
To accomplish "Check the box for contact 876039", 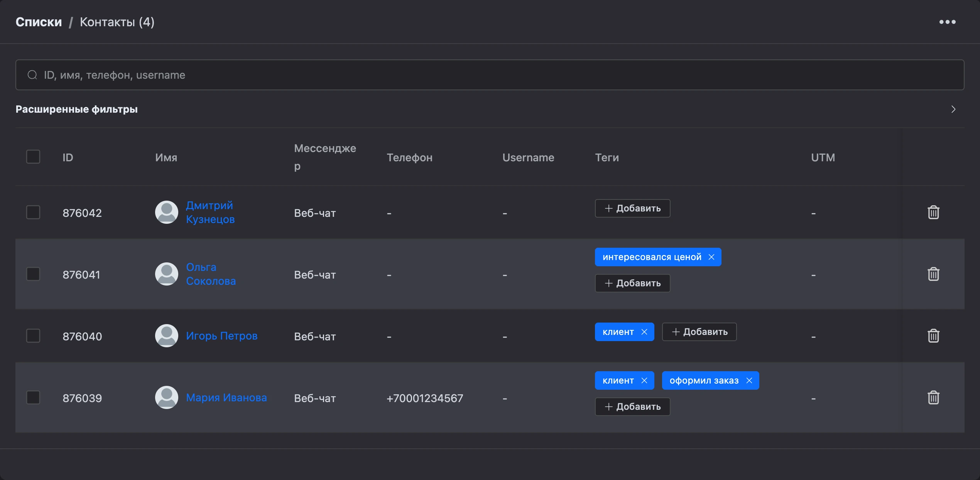I will (x=33, y=397).
